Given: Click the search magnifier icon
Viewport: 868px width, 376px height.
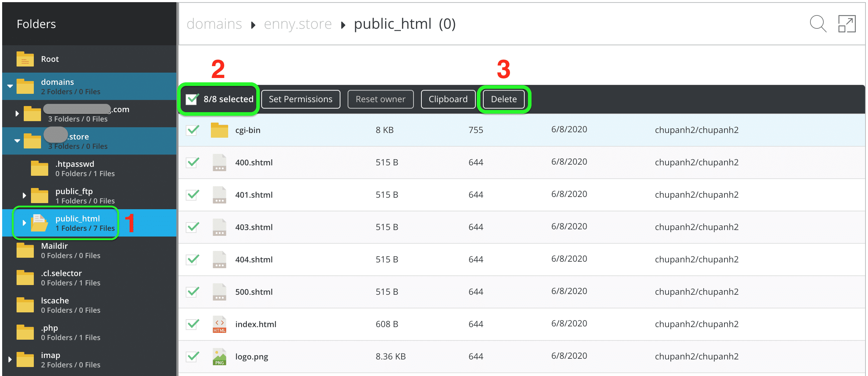Looking at the screenshot, I should 818,24.
